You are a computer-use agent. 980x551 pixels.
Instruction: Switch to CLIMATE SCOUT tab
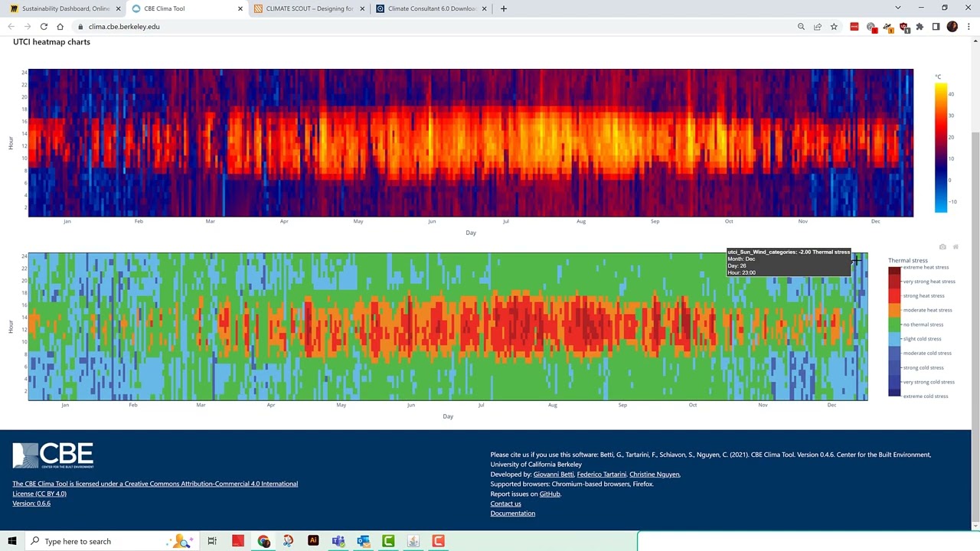(x=309, y=8)
